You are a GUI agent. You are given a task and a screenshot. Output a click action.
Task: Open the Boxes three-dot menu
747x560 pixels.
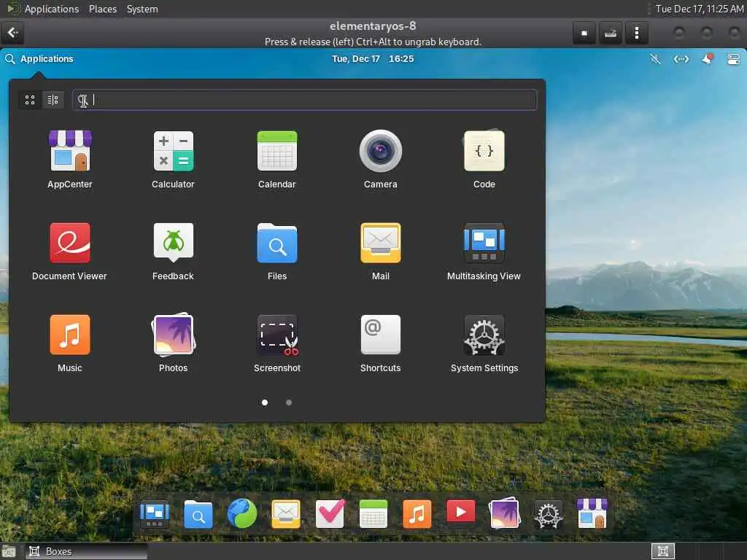636,33
